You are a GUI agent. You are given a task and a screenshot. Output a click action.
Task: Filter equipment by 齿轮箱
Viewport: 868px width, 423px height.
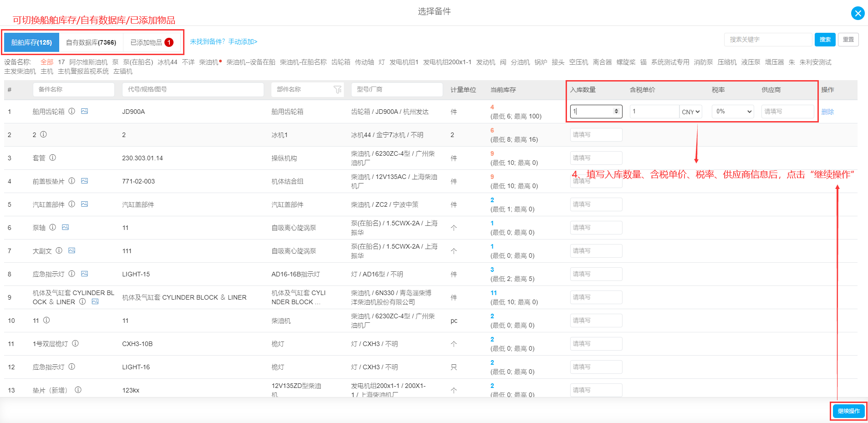[x=341, y=62]
